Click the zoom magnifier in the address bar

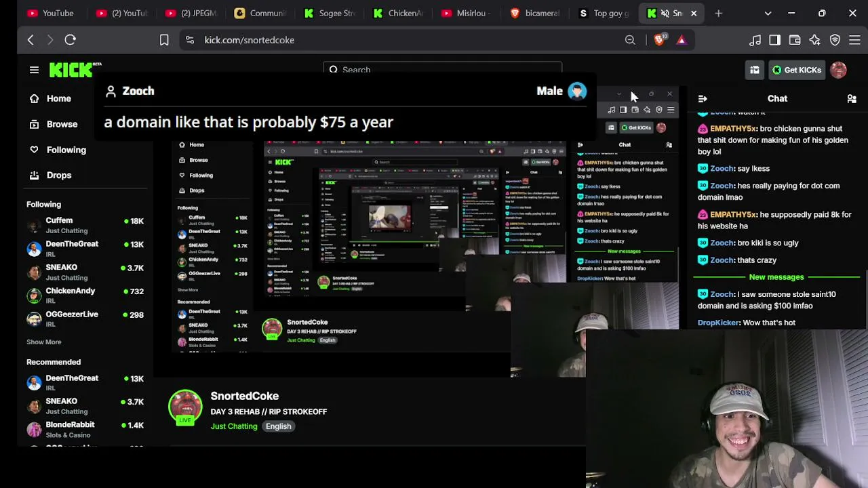coord(630,40)
